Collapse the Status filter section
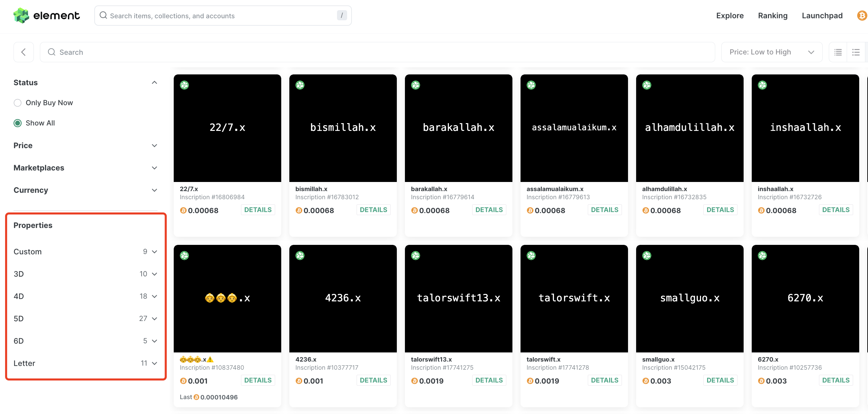Image resolution: width=868 pixels, height=414 pixels. click(154, 83)
